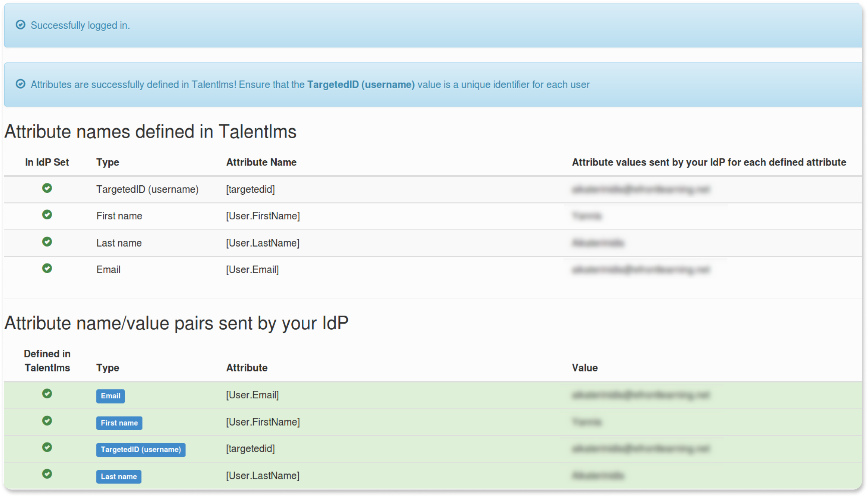The image size is (868, 497).
Task: Expand the 'Attribute name/value pairs' section
Action: 177,323
